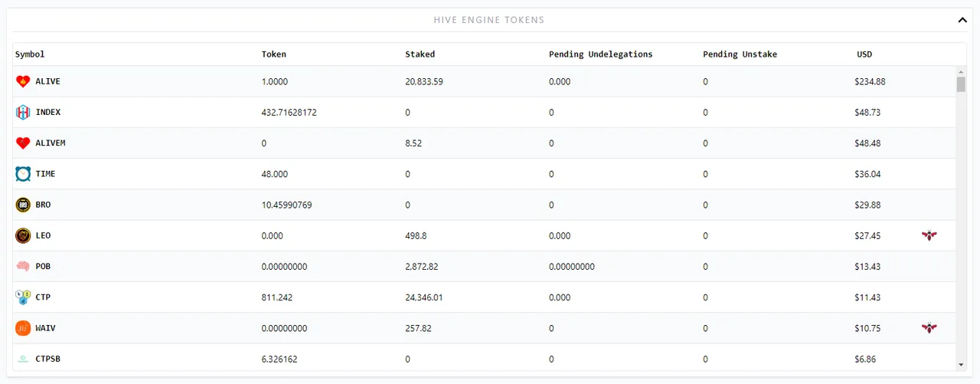Click LEO staked value 498.8
Screen dimensions: 980x384
[x=416, y=235]
